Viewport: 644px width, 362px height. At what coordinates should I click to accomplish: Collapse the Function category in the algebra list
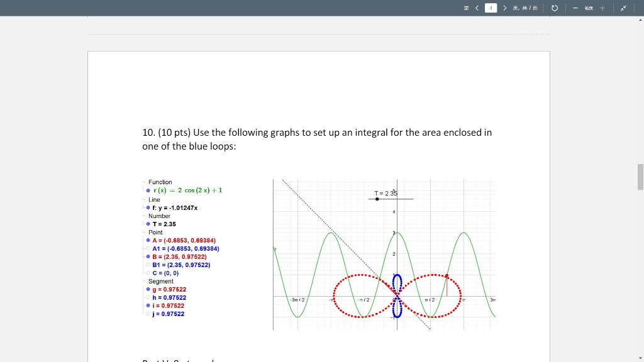click(x=143, y=182)
